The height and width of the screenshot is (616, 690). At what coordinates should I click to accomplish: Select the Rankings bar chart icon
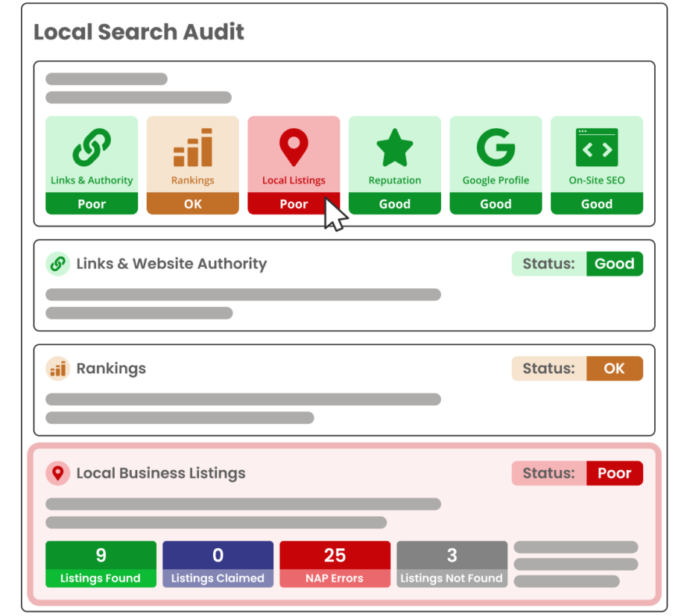[193, 147]
